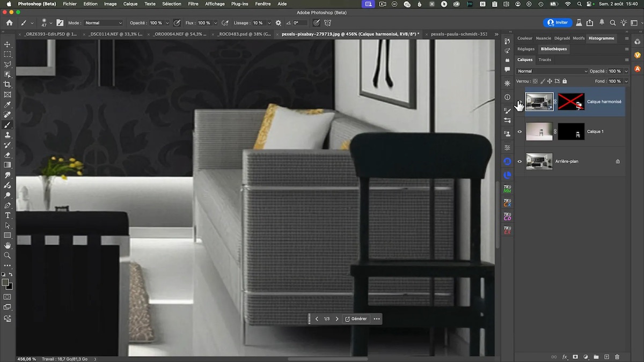644x362 pixels.
Task: Click the background color swatch
Action: tap(9, 286)
